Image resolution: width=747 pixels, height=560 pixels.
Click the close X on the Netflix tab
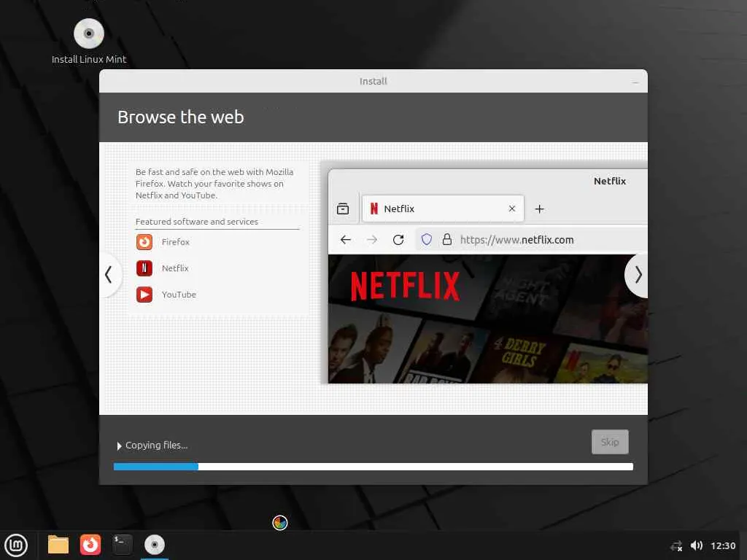point(512,209)
